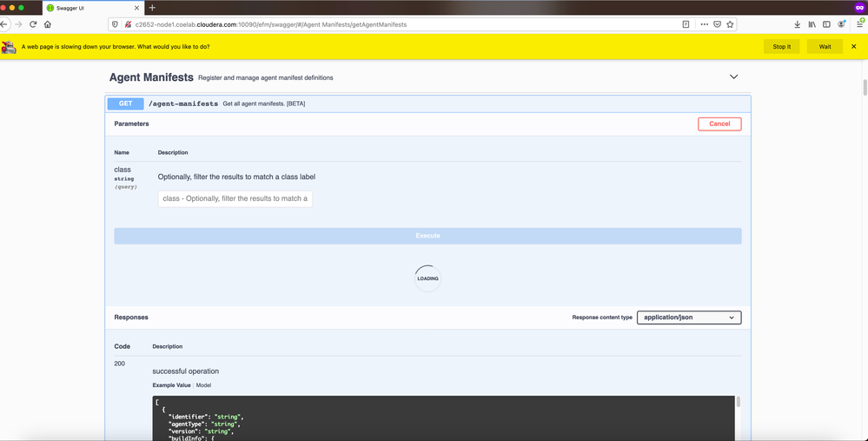Open page actions three-dots menu

coord(704,24)
